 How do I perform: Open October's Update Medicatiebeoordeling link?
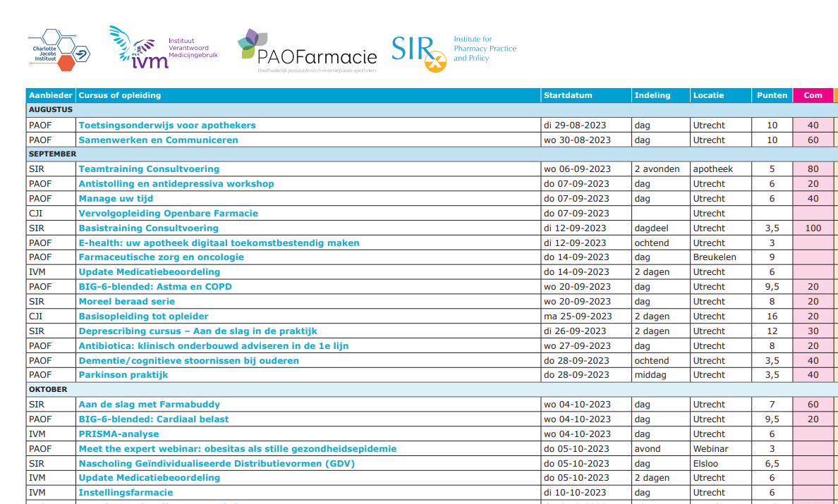(x=149, y=479)
